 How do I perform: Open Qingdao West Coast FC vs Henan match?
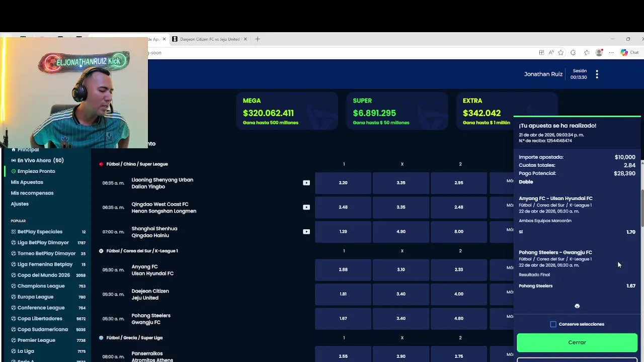click(164, 208)
